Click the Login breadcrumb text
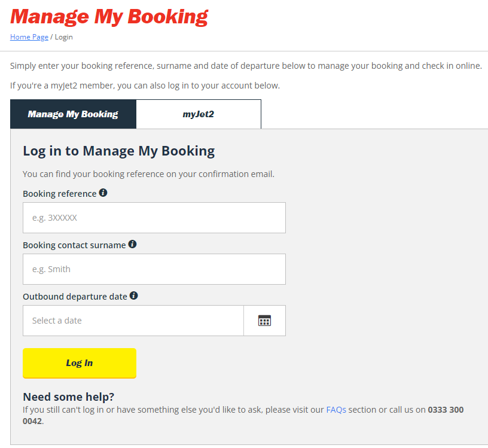Screen dimensions: 488x448 [x=64, y=37]
